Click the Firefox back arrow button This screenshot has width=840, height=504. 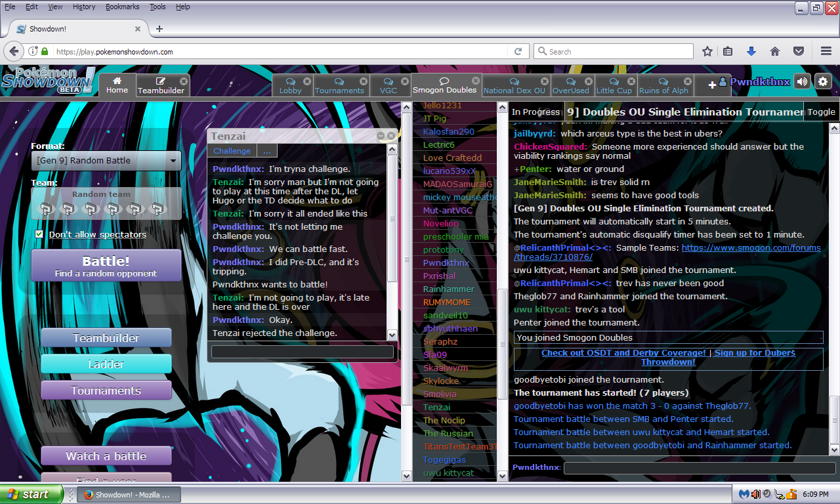[13, 51]
